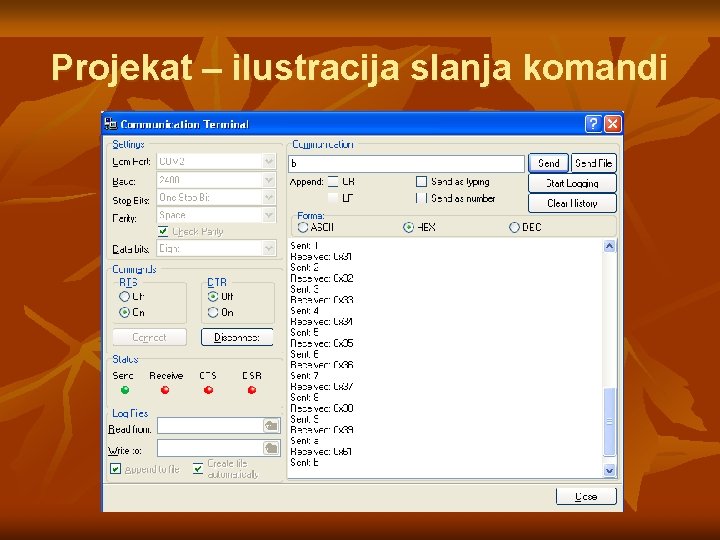The width and height of the screenshot is (720, 540).
Task: Browse for the Write to log file
Action: coord(271,448)
